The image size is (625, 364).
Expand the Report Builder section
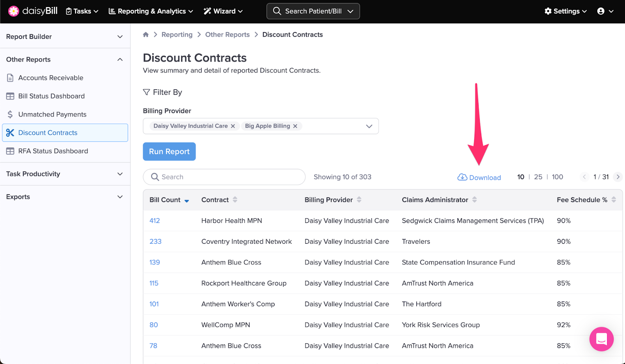[x=120, y=37]
